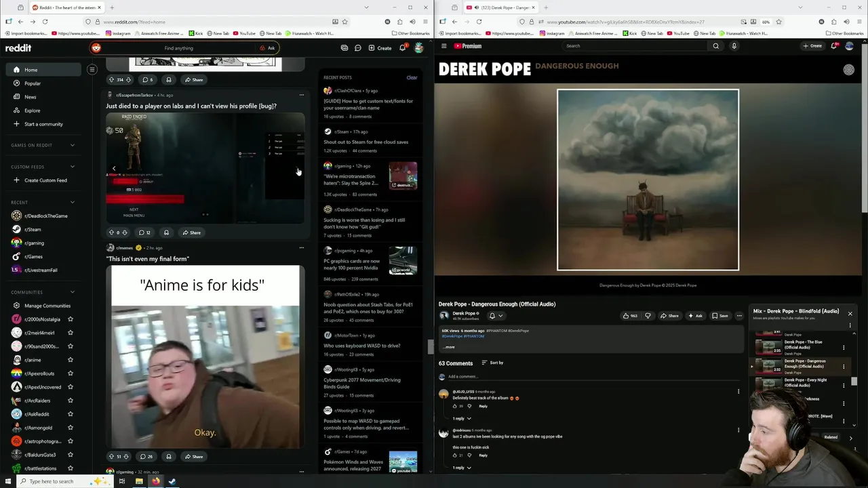Click Reddit 'Find anything' search field

pyautogui.click(x=179, y=48)
